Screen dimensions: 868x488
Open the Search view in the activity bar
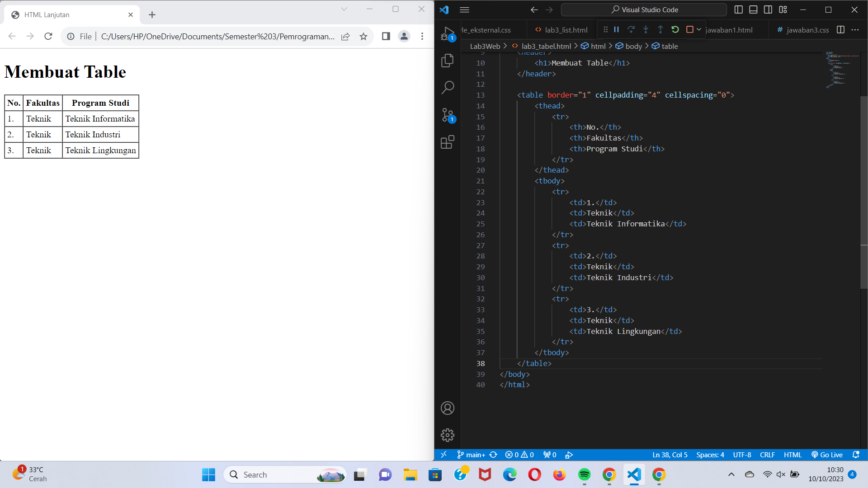coord(448,87)
